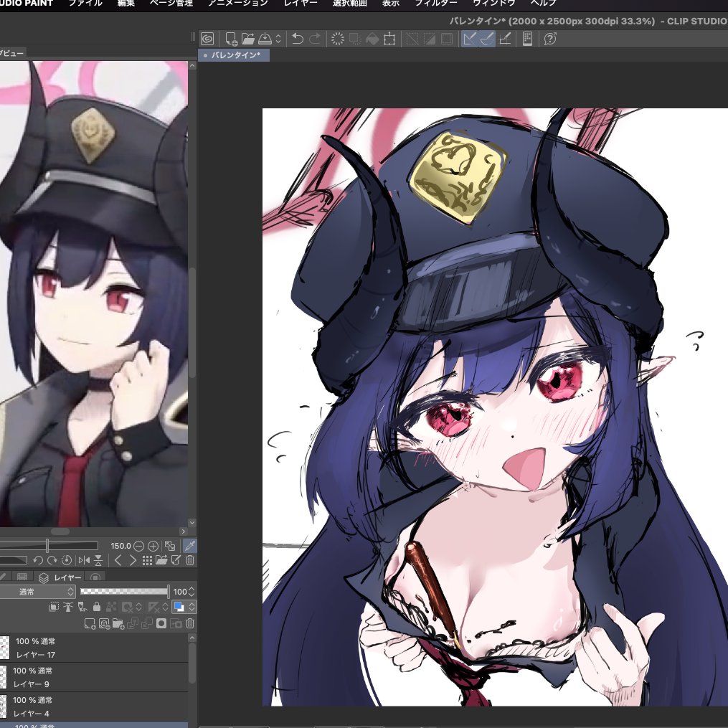This screenshot has width=728, height=728.
Task: Click the open file folder icon in top toolbar
Action: tap(248, 39)
